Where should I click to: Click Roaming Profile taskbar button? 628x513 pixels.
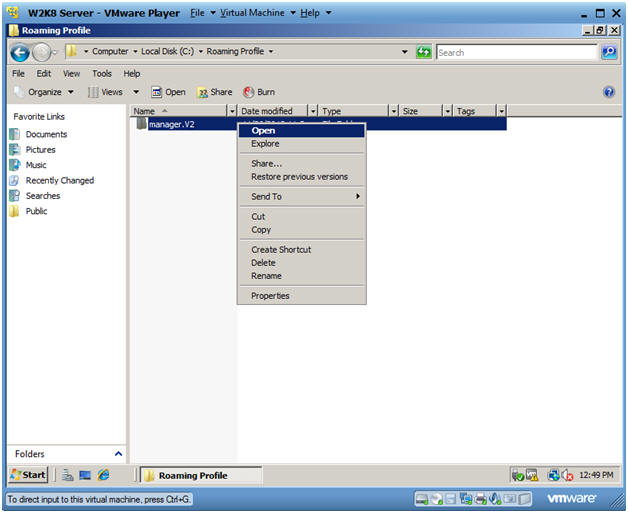click(x=200, y=475)
